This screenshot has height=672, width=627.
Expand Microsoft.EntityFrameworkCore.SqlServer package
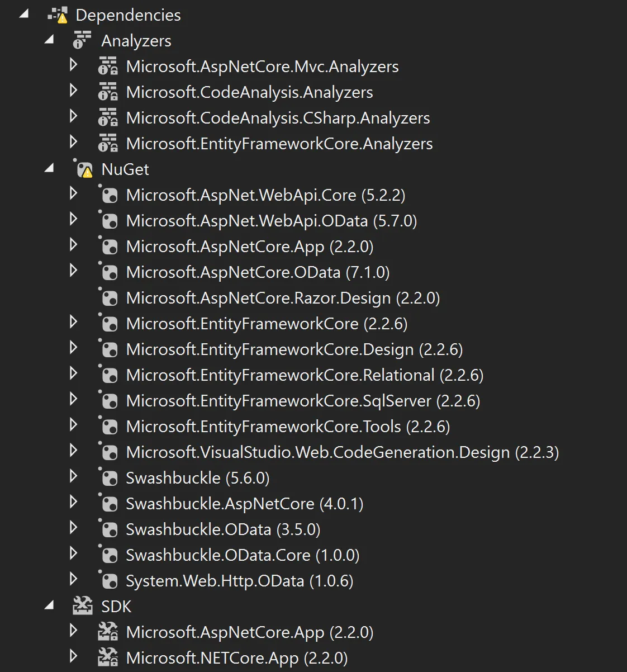73,399
